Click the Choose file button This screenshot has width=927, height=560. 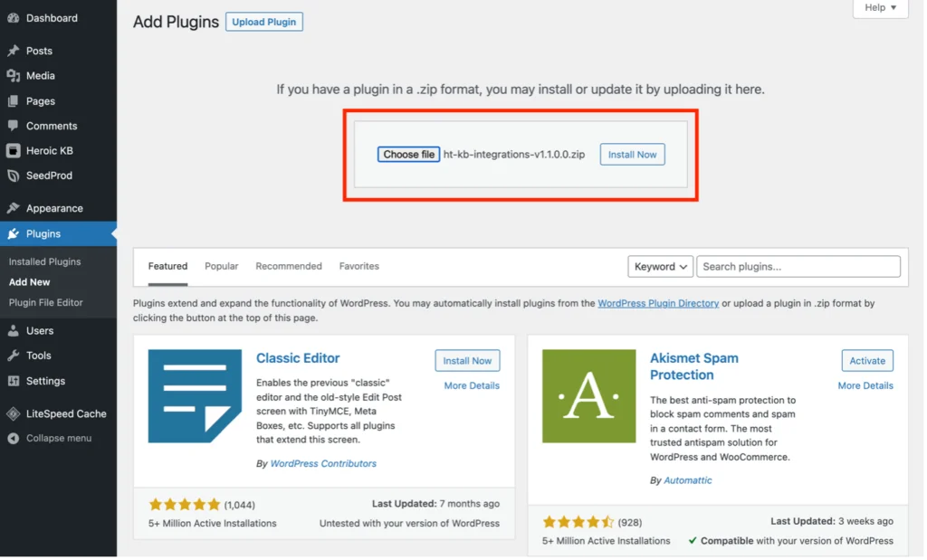409,155
